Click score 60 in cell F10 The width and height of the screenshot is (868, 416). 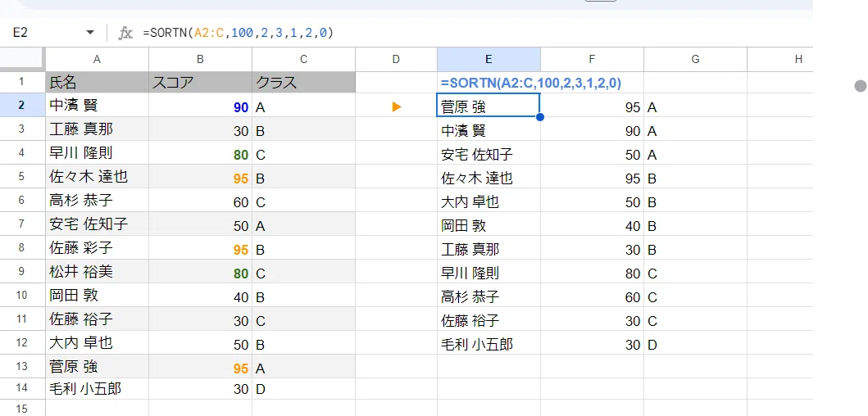592,297
